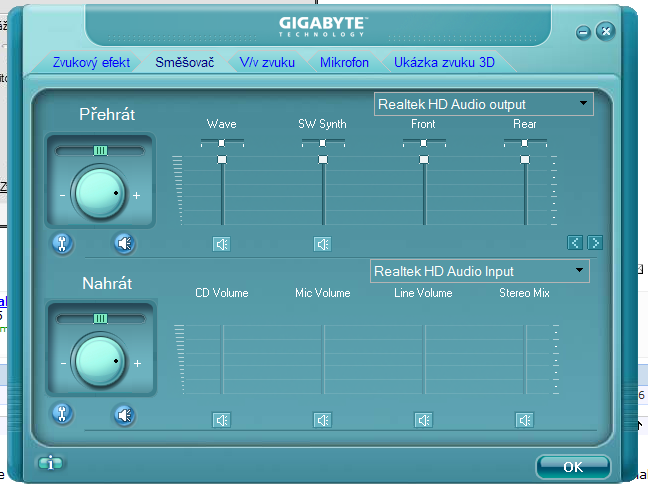Image resolution: width=648 pixels, height=486 pixels.
Task: Show next playback channels with right arrow
Action: pos(595,243)
